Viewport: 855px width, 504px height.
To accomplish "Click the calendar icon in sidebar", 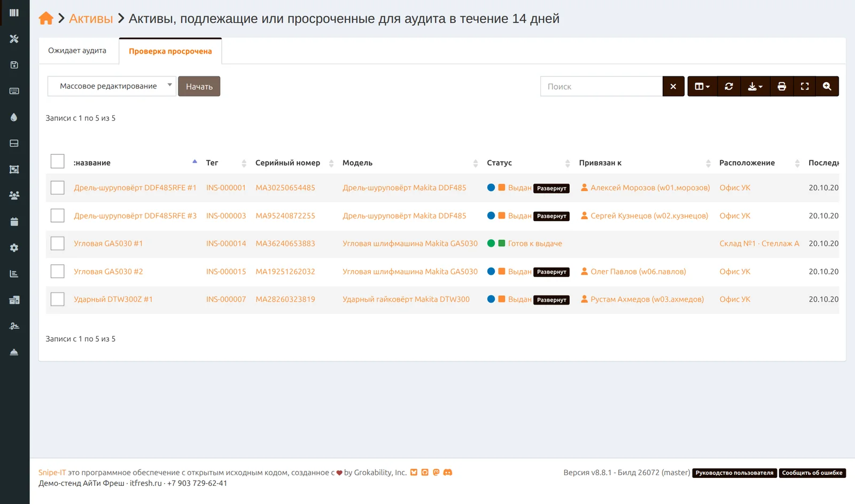I will coord(14,222).
